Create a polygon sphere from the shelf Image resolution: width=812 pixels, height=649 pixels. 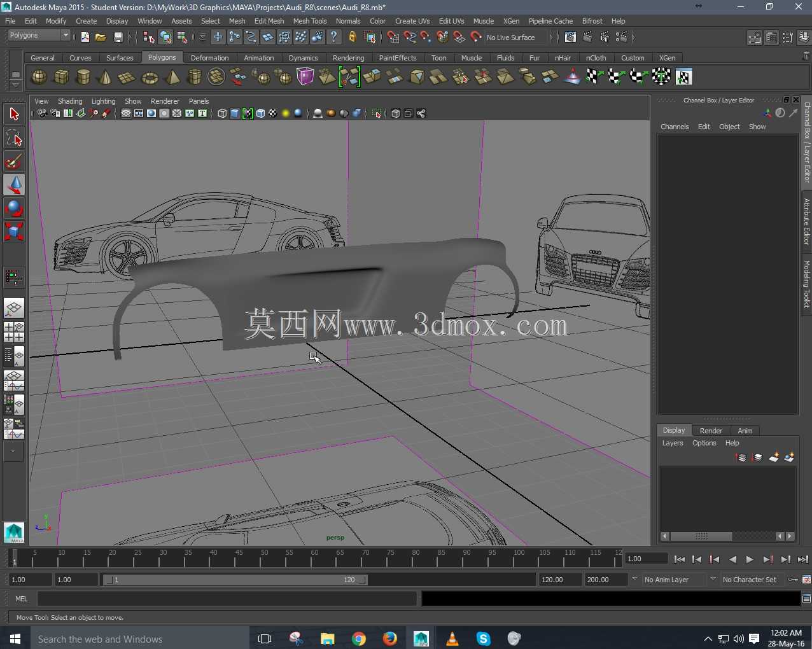pos(39,77)
